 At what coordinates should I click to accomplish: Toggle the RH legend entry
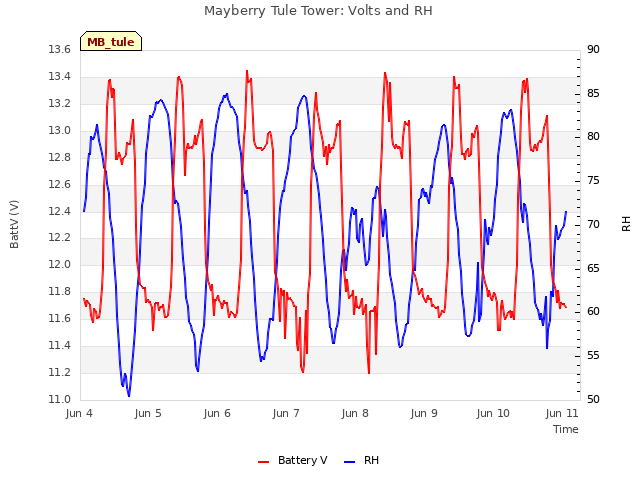(362, 460)
